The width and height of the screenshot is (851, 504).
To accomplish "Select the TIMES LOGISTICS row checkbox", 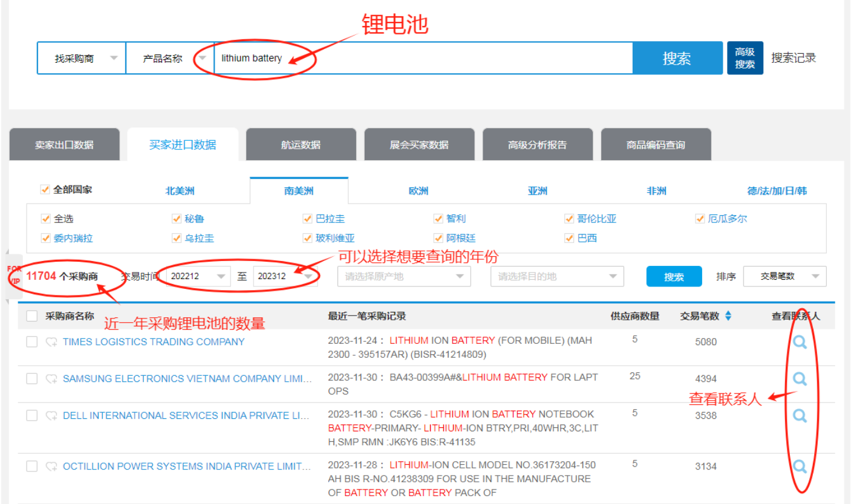I will click(x=32, y=342).
